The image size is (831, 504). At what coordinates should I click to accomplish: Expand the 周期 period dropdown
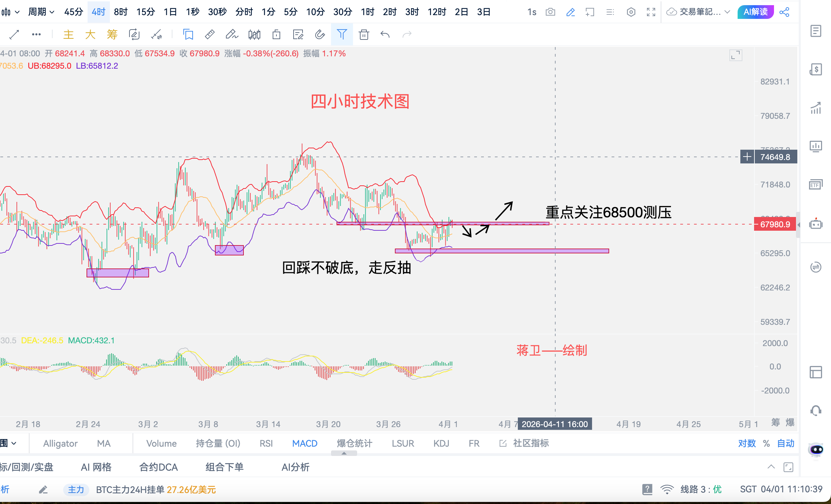pyautogui.click(x=41, y=12)
